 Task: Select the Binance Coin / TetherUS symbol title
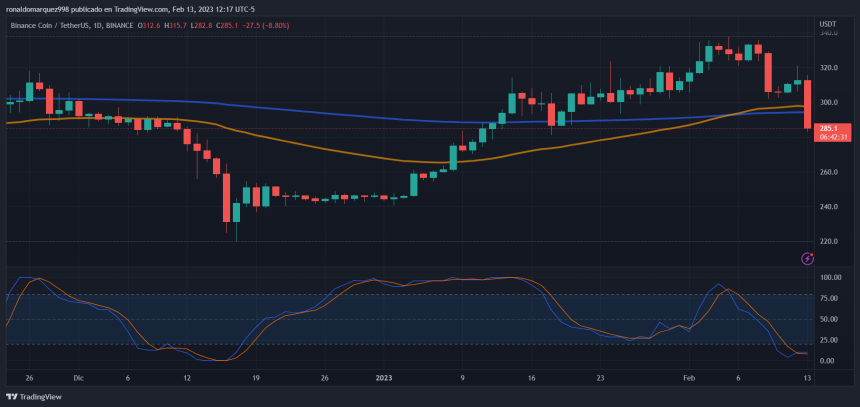tap(51, 25)
